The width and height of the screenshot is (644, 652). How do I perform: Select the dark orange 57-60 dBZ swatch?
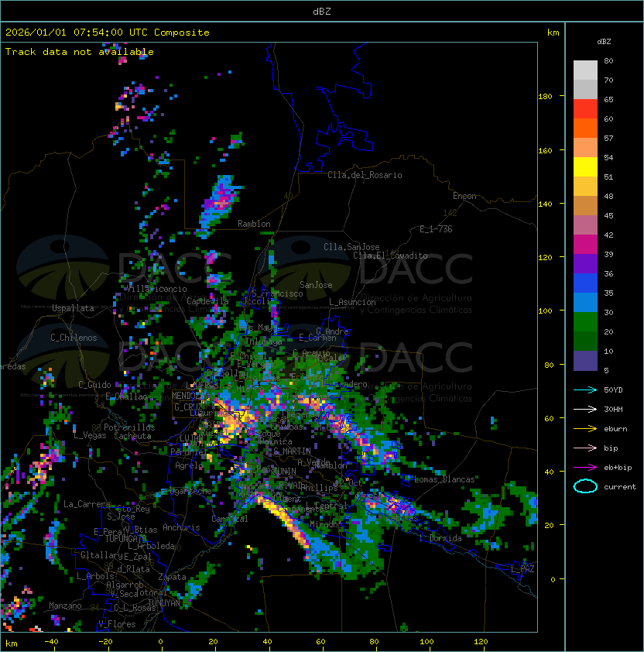click(x=585, y=128)
